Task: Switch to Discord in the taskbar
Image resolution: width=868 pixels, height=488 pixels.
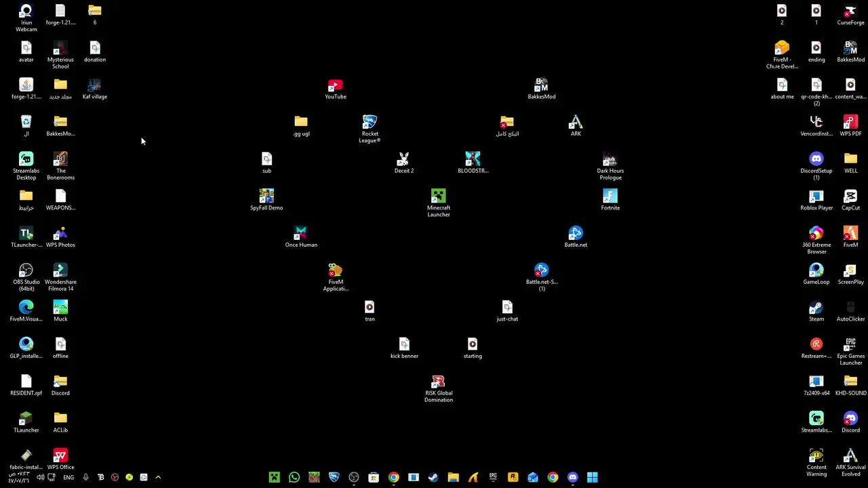Action: 572,477
